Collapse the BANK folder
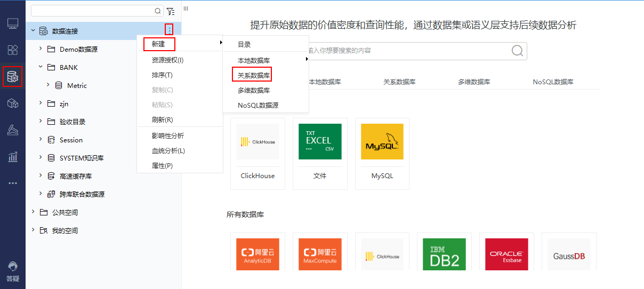The width and height of the screenshot is (644, 289). (x=41, y=67)
